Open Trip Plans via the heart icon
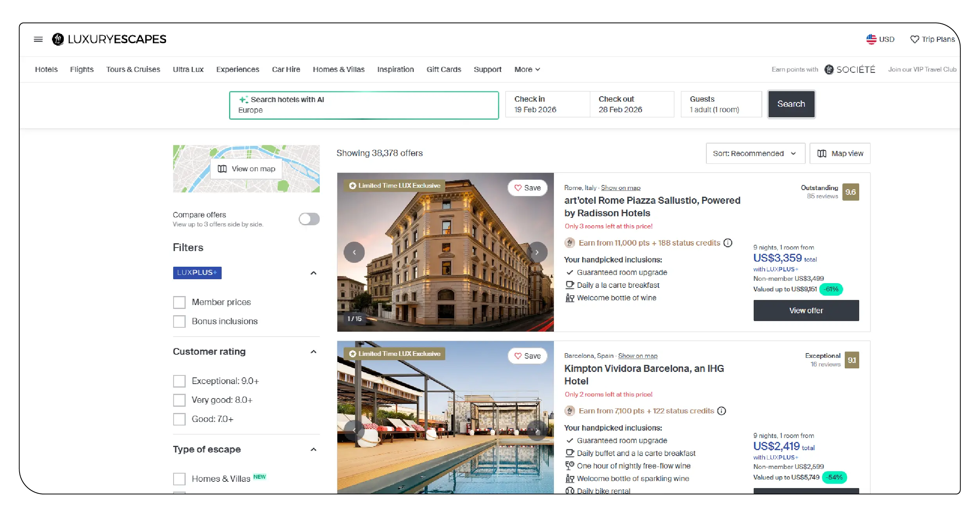Screen dimensions: 980x517 pyautogui.click(x=914, y=39)
